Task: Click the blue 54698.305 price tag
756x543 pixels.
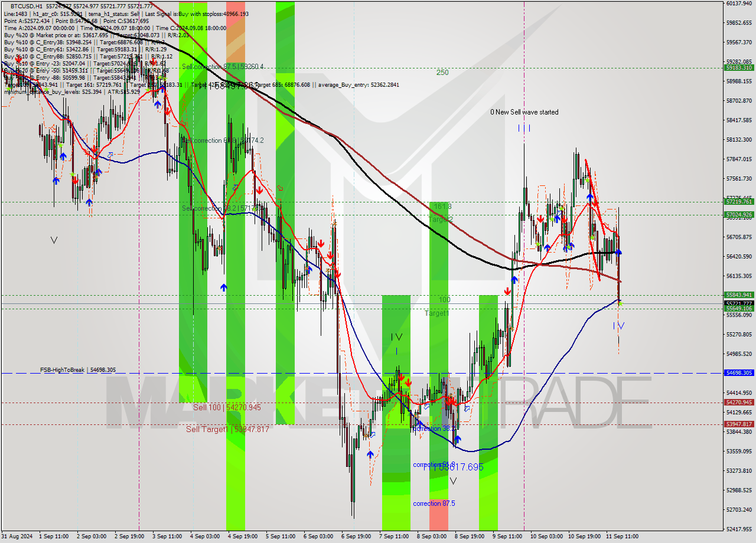Action: pos(738,373)
